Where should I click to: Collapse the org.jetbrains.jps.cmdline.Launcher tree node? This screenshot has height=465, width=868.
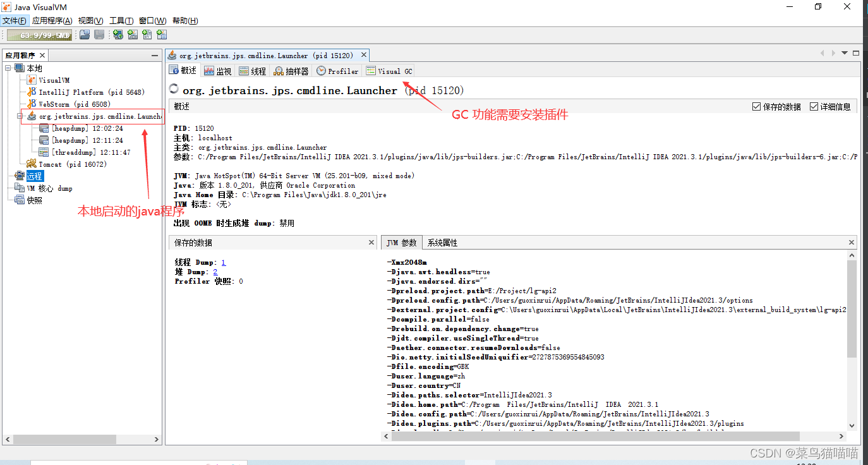[x=20, y=116]
